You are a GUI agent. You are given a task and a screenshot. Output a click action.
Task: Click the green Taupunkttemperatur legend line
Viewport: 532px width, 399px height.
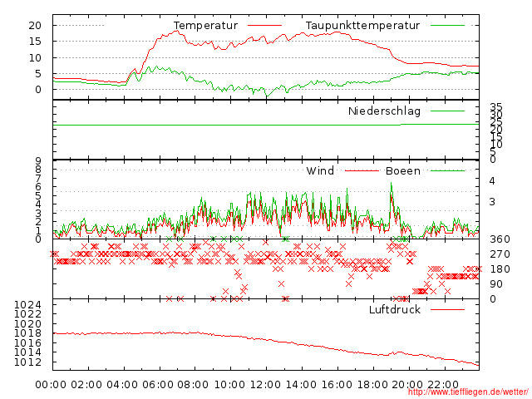447,26
